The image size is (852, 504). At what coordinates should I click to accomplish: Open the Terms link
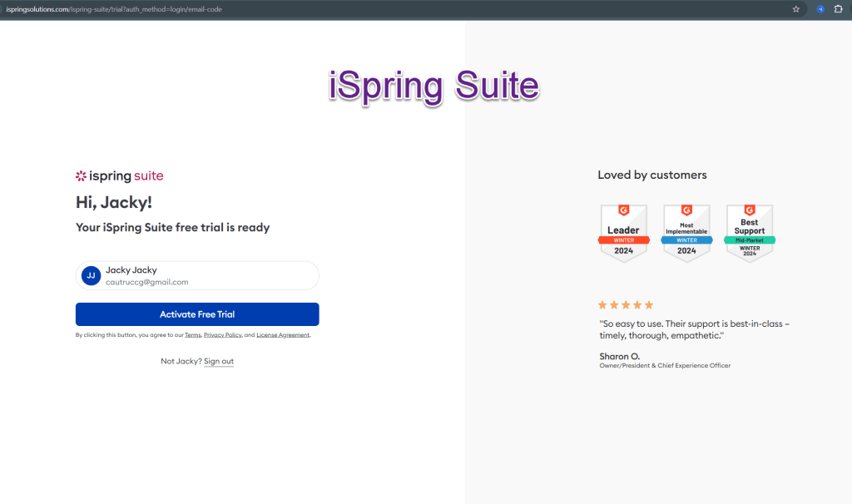pos(192,335)
